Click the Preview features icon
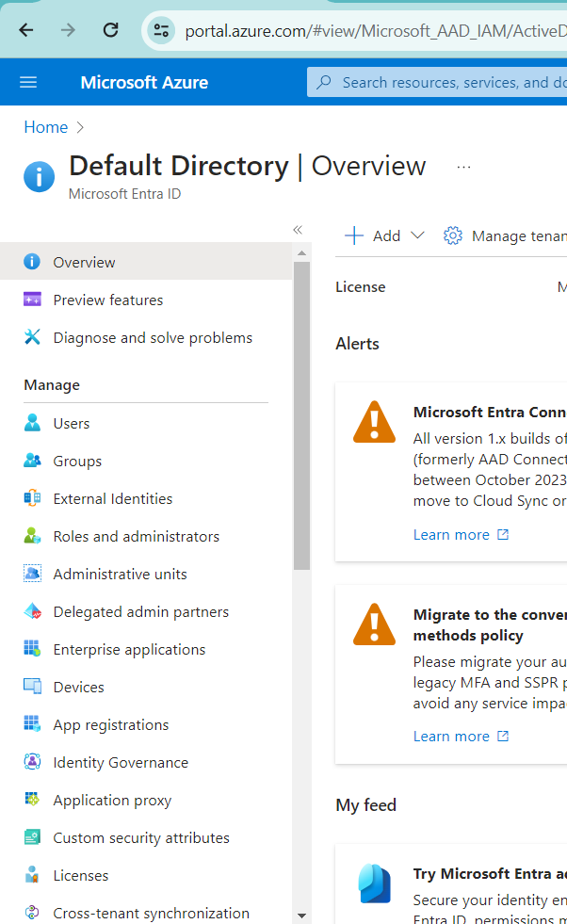This screenshot has height=924, width=567. [x=32, y=300]
